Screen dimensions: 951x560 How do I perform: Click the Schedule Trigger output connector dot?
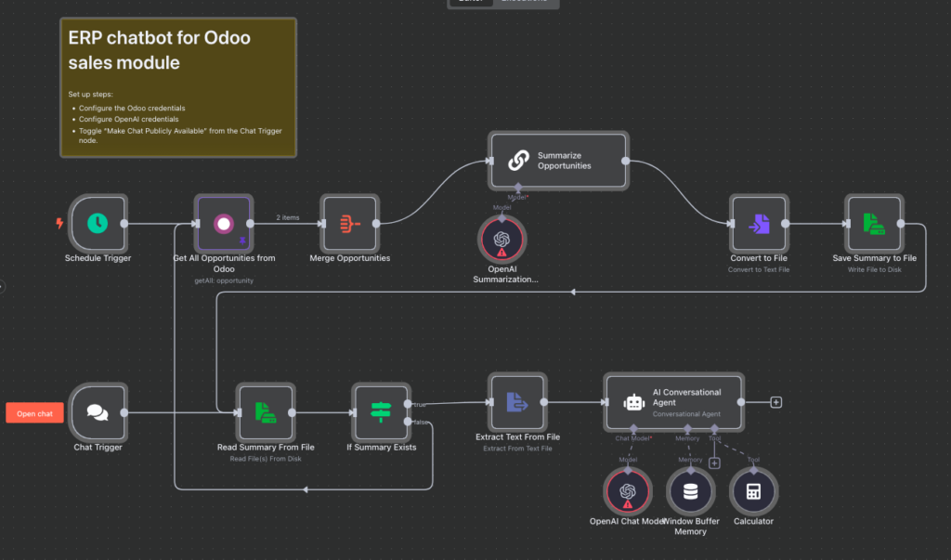point(124,223)
